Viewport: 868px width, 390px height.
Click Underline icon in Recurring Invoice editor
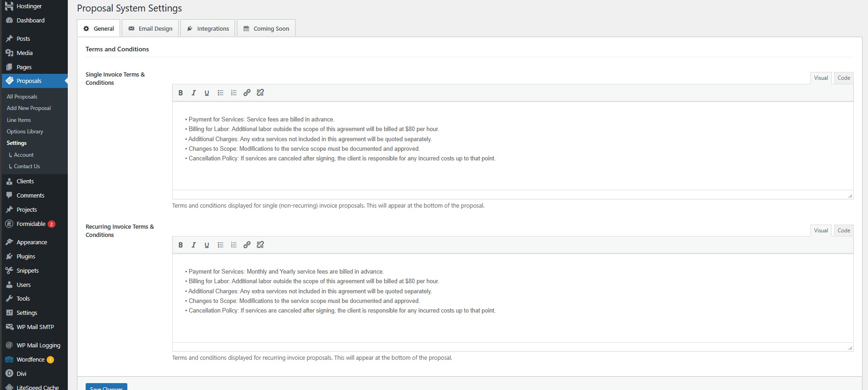point(207,245)
